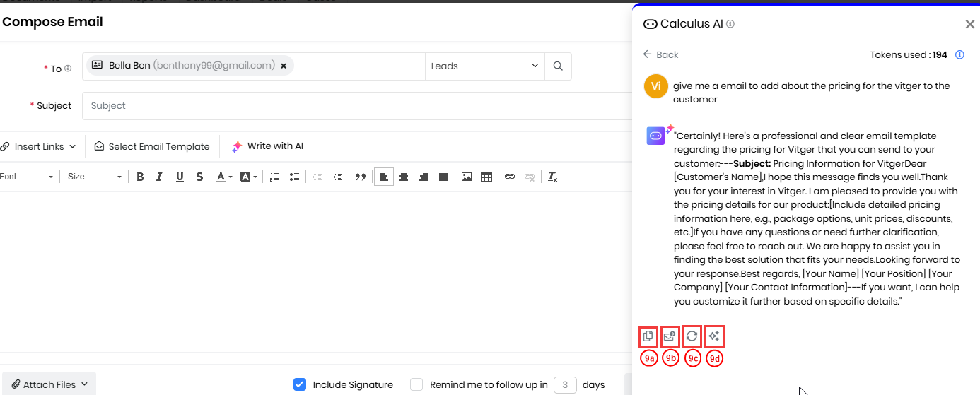Click Select Email Template
980x395 pixels.
point(152,146)
